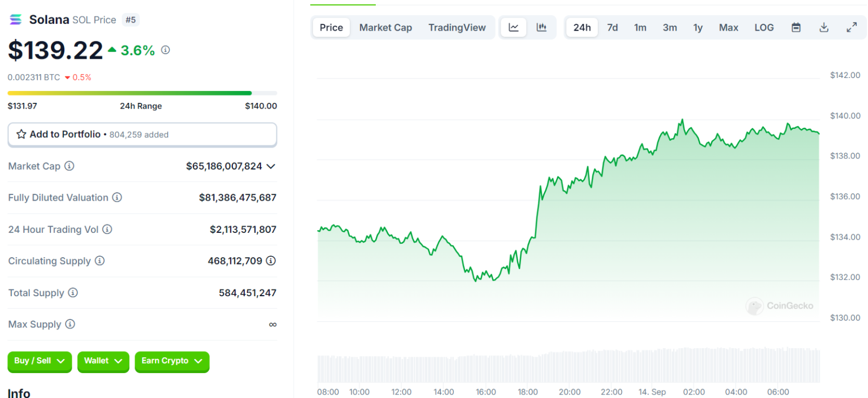868x398 pixels.
Task: Click info icon beside Market Cap
Action: tap(69, 166)
